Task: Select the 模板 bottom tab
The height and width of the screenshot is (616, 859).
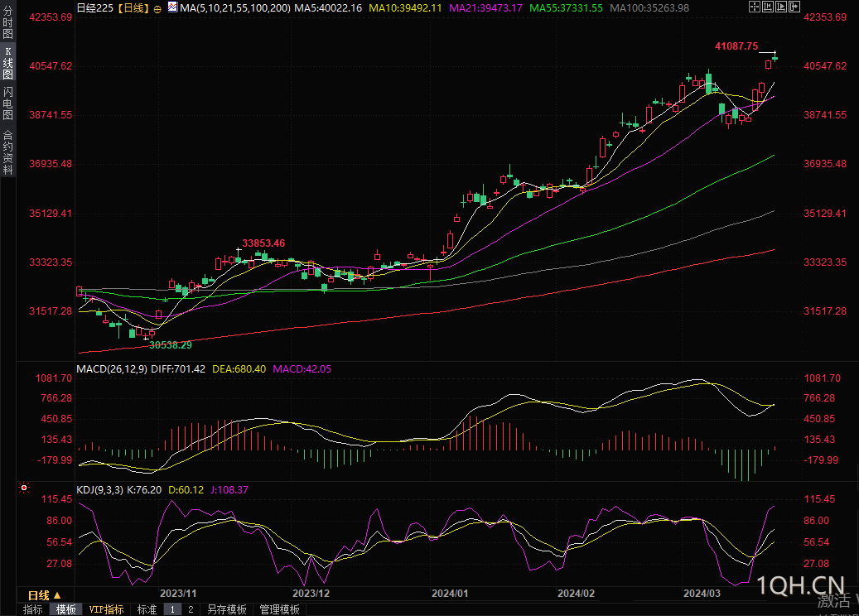Action: tap(65, 609)
